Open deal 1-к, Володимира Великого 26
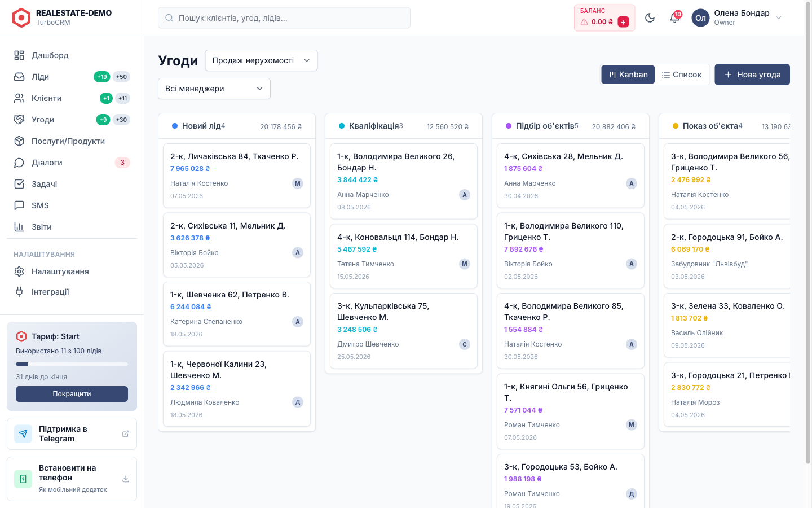812x508 pixels. point(404,181)
